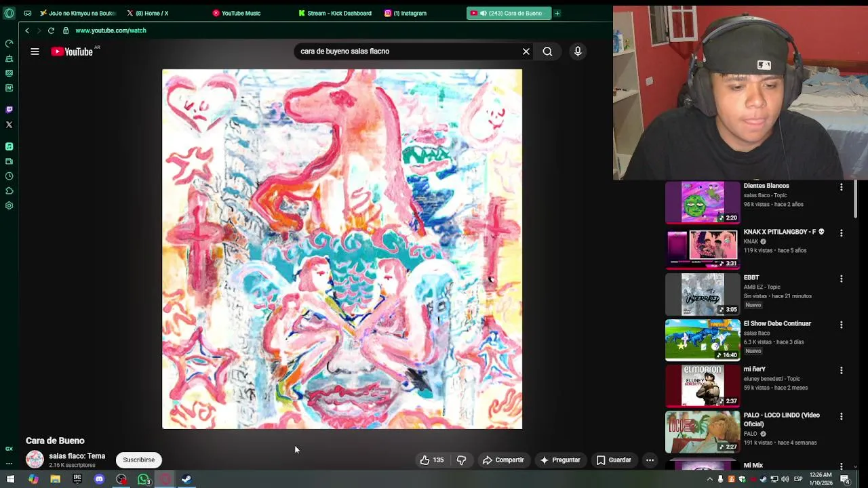Open the Opera GX main menu logo
Screen dimensions: 868x488
pos(9,13)
